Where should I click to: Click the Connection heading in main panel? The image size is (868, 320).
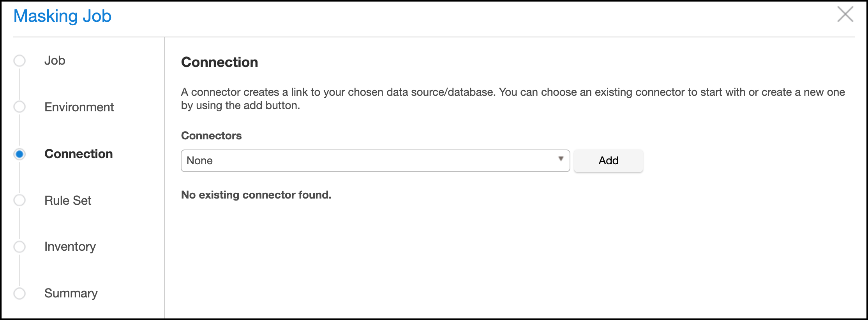[219, 62]
